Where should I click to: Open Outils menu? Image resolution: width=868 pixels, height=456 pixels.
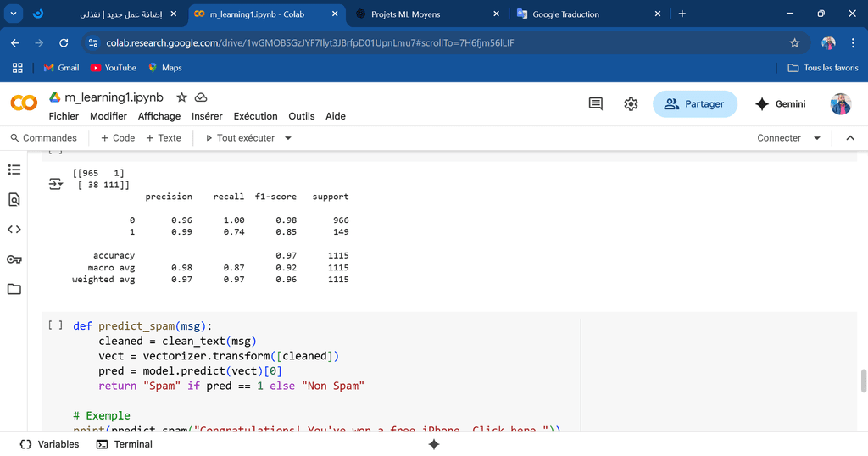pyautogui.click(x=301, y=116)
